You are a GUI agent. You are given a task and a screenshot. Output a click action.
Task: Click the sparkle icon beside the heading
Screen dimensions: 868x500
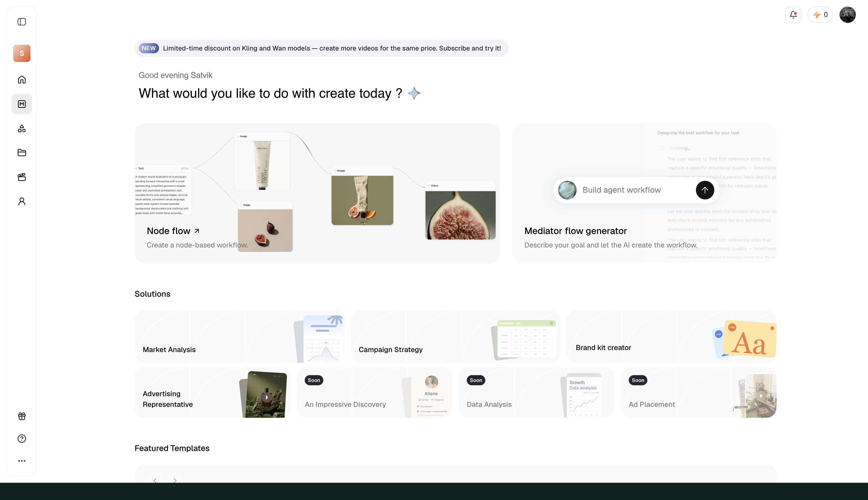[x=414, y=93]
